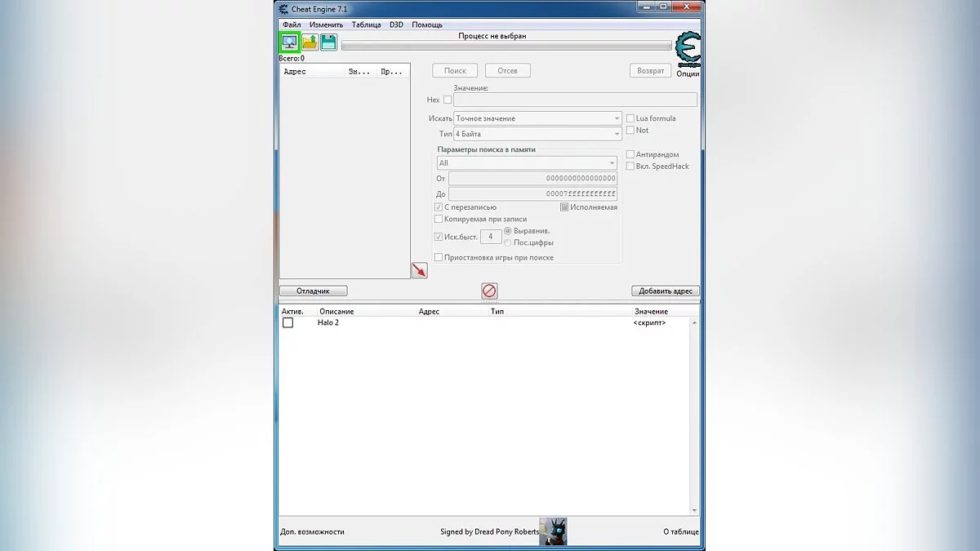The width and height of the screenshot is (980, 551).
Task: Toggle the Hex checkbox
Action: tap(448, 100)
